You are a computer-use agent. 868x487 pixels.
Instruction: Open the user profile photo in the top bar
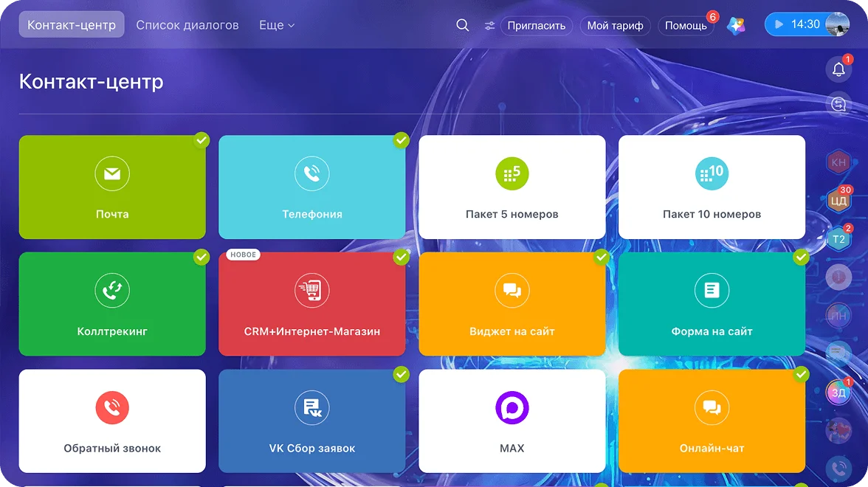tap(837, 24)
